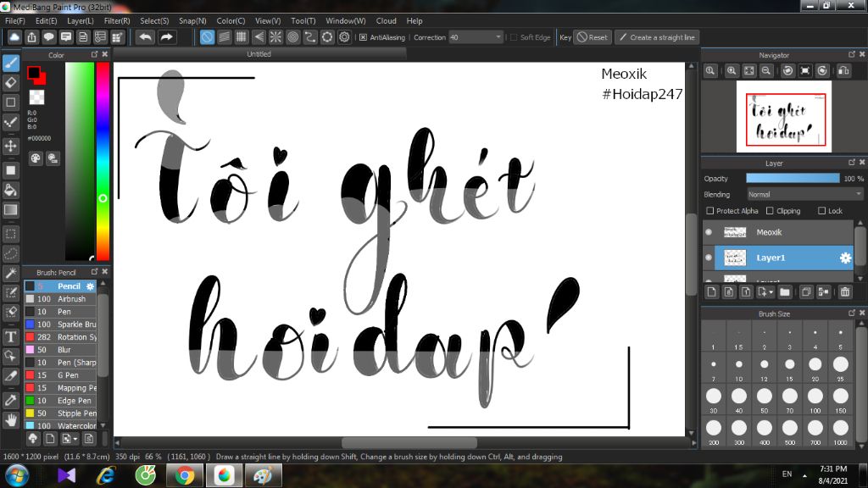Open Chrome from the taskbar
868x488 pixels.
[184, 475]
